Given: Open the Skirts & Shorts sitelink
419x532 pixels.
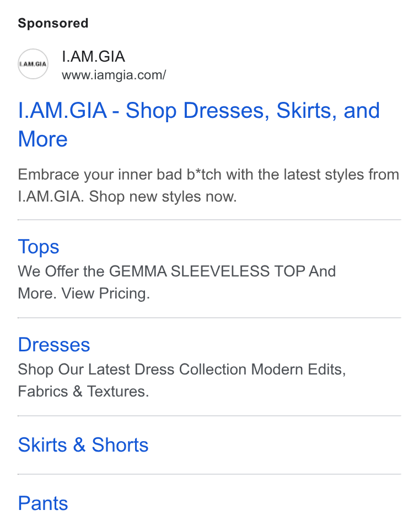Looking at the screenshot, I should (83, 445).
